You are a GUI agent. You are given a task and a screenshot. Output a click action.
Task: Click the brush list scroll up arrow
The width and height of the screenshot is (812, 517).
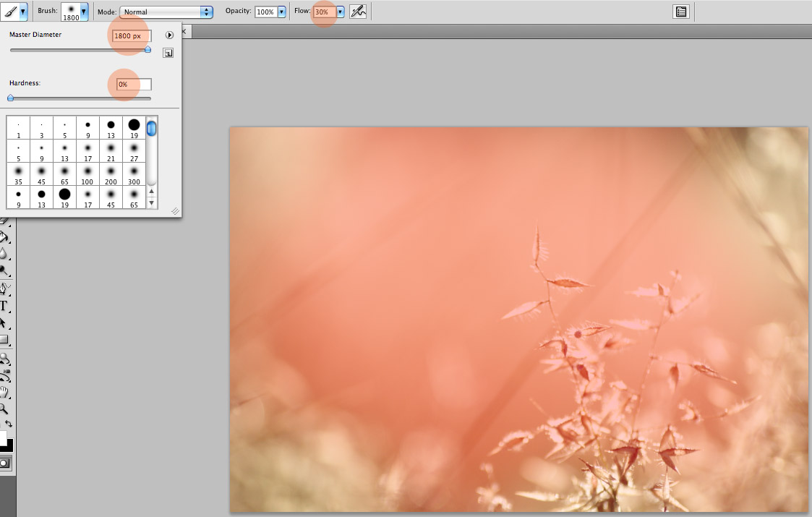[152, 191]
